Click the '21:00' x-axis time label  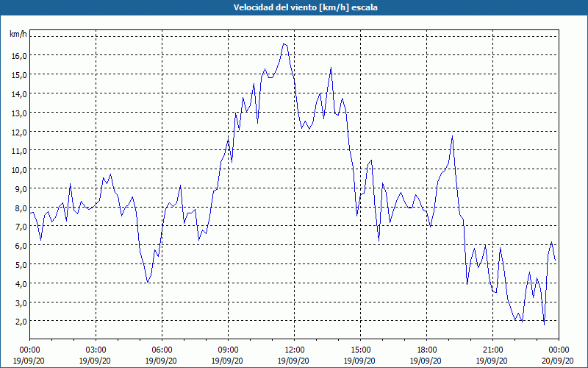tap(492, 350)
